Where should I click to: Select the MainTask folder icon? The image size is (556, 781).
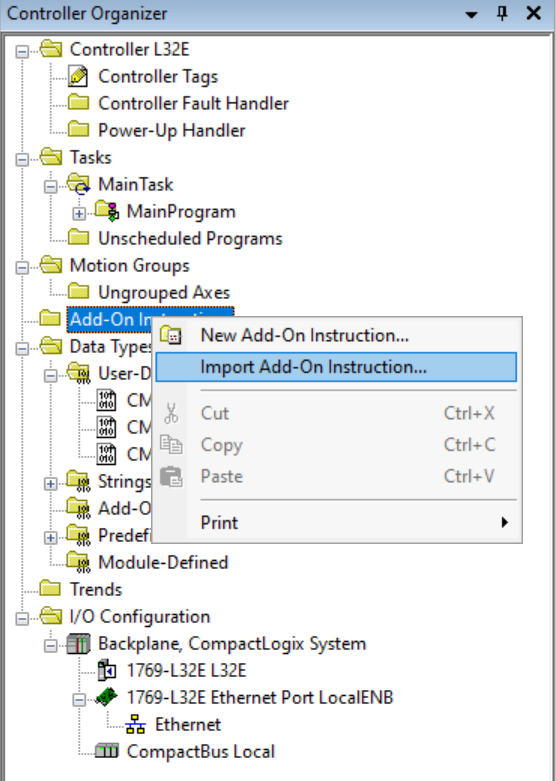click(79, 184)
